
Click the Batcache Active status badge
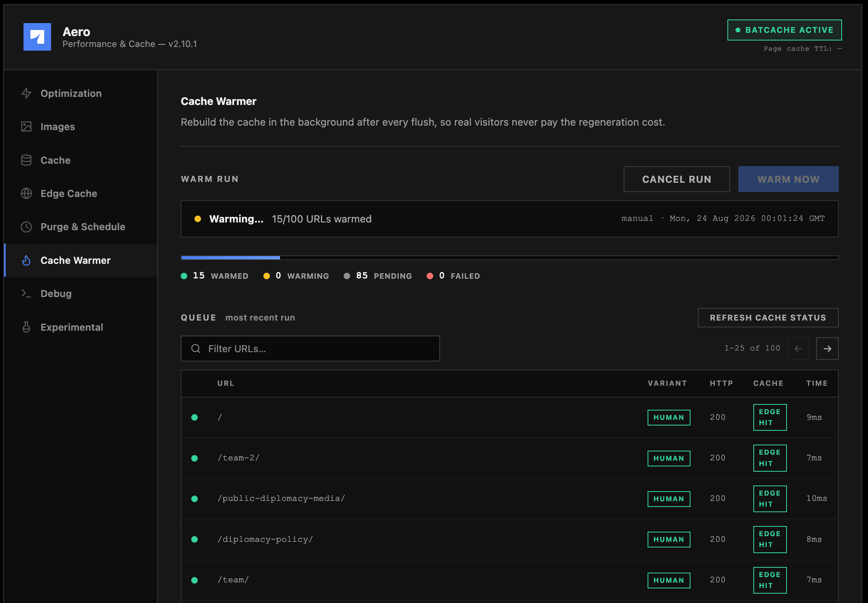click(785, 30)
